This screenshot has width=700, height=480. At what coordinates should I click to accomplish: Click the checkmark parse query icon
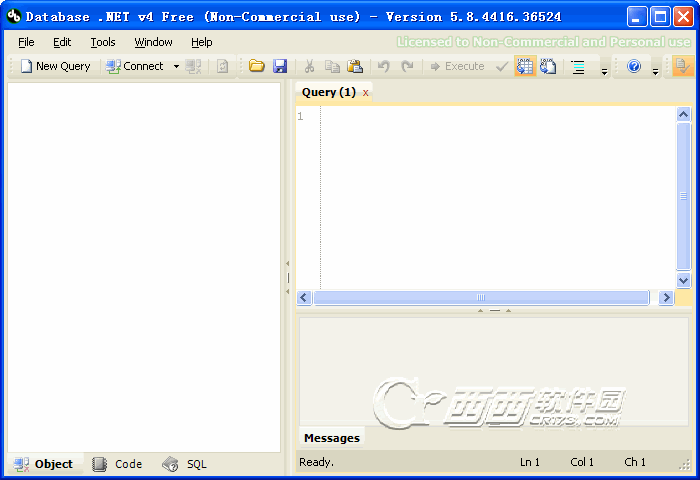coord(502,67)
